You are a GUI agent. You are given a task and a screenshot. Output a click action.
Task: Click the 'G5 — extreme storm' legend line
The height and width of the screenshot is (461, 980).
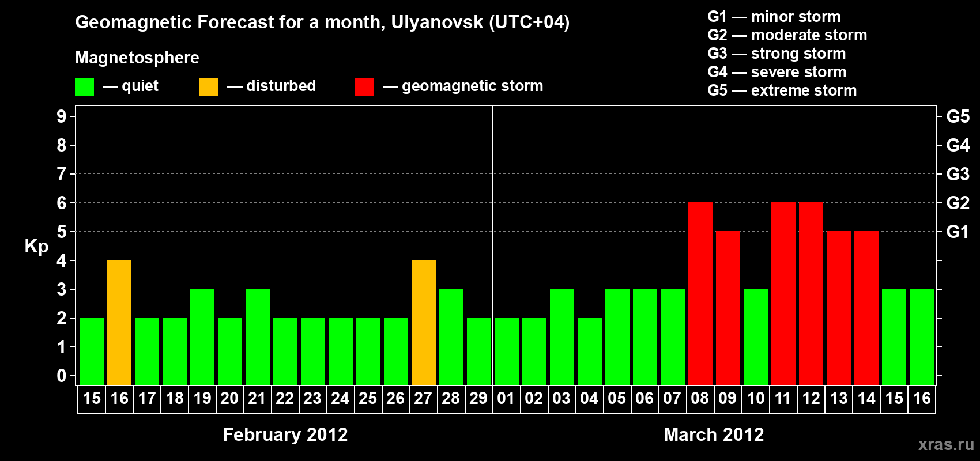(x=782, y=90)
